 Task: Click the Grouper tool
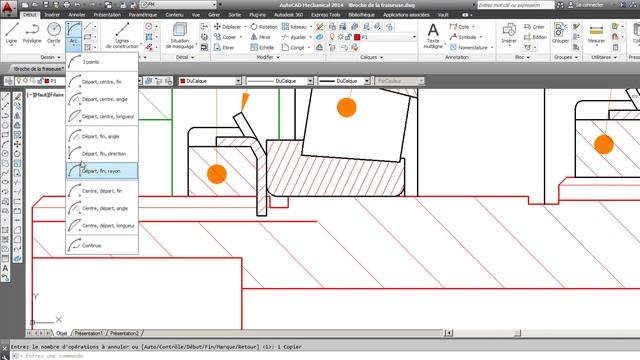(x=560, y=33)
